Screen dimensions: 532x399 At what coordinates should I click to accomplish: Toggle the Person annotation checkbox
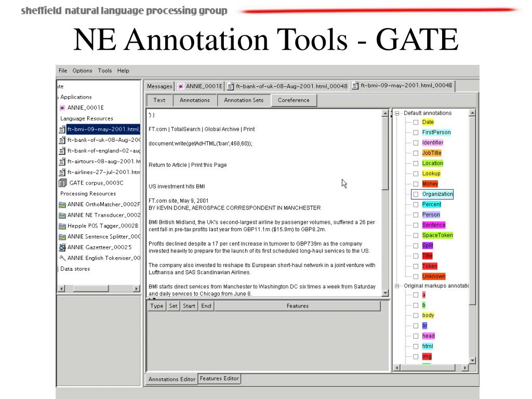(416, 215)
